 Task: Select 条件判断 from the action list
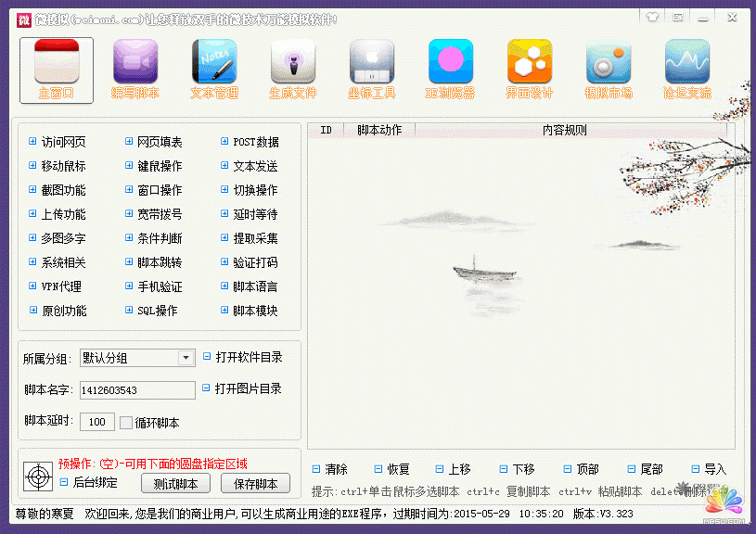pyautogui.click(x=154, y=236)
